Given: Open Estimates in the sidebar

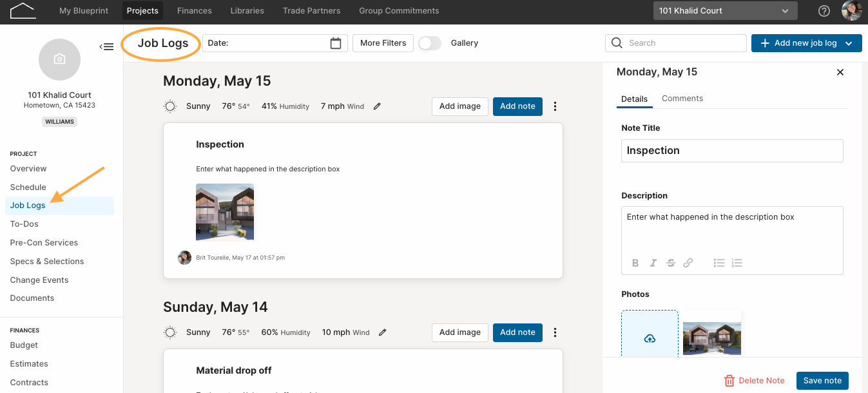Looking at the screenshot, I should (29, 364).
